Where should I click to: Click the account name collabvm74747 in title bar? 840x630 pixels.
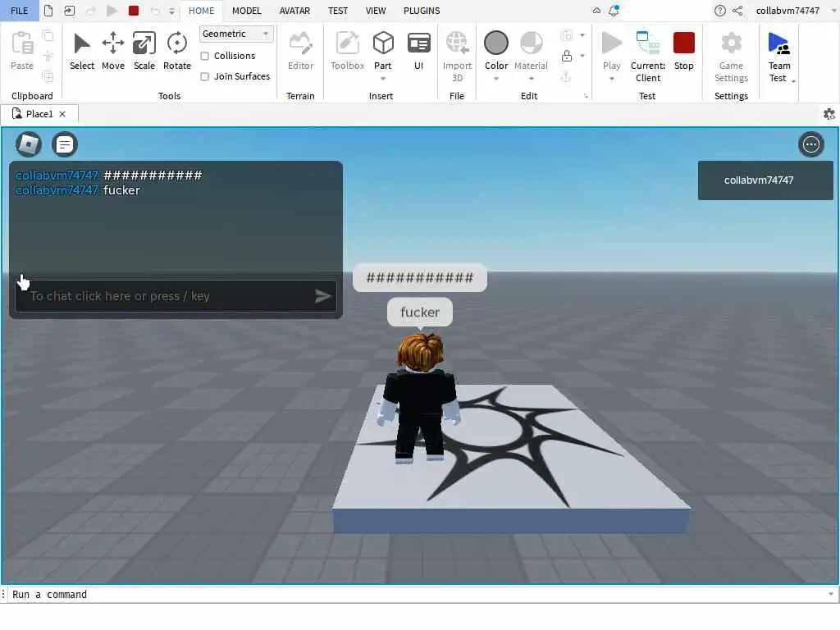click(787, 10)
